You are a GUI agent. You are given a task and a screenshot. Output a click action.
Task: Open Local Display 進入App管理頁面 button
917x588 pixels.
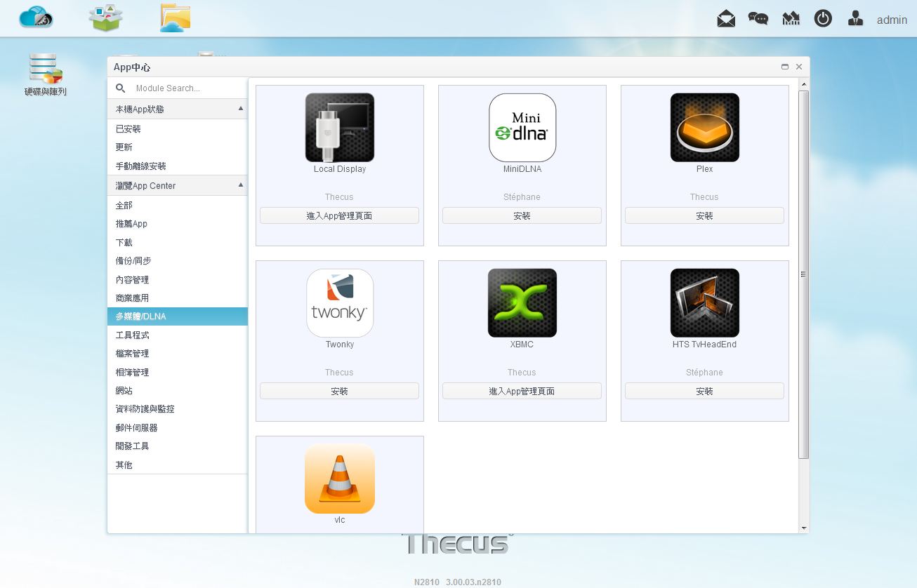340,215
